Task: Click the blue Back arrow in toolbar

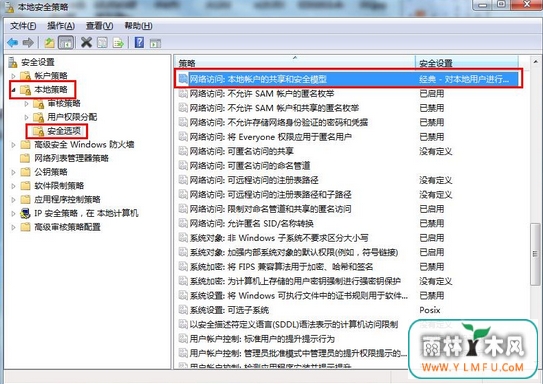Action: (x=13, y=43)
